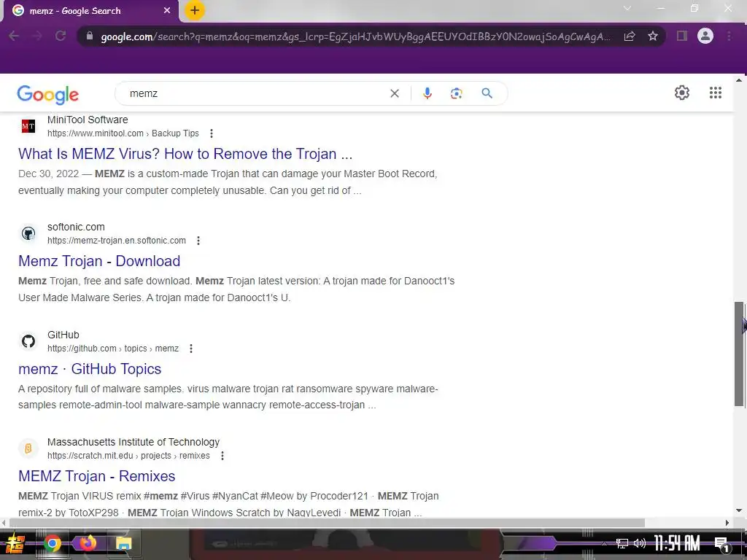The width and height of the screenshot is (747, 560).
Task: Click the Google logo
Action: pos(47,94)
